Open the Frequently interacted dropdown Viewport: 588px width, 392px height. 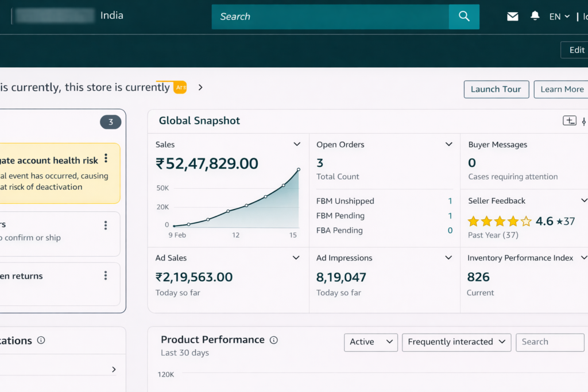click(457, 342)
